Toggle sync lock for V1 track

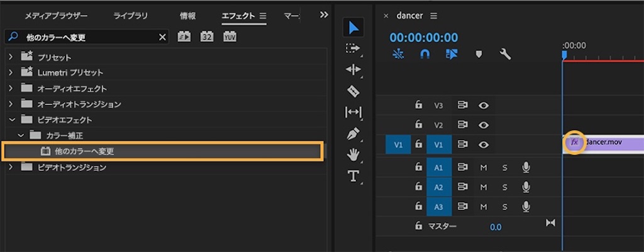coord(462,145)
